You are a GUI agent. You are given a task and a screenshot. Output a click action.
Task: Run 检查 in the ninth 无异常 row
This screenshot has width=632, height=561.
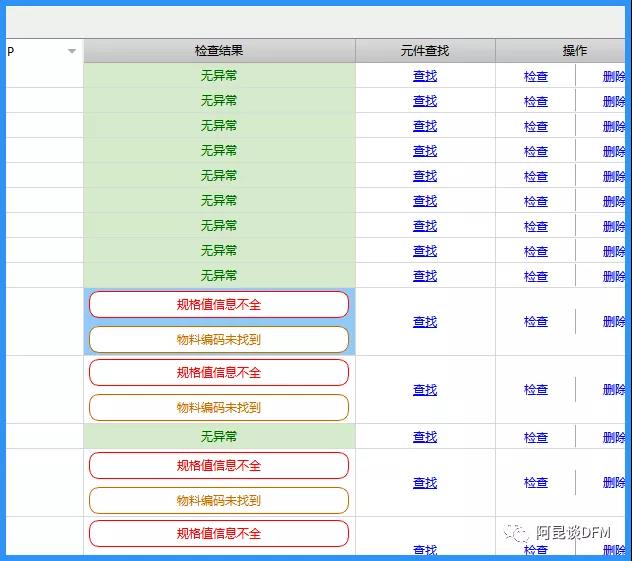tap(536, 276)
